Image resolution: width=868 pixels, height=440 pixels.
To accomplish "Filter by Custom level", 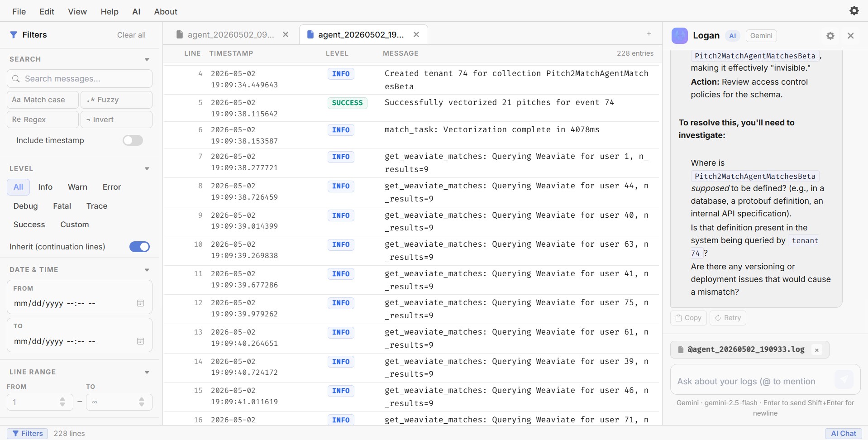I will (x=75, y=225).
